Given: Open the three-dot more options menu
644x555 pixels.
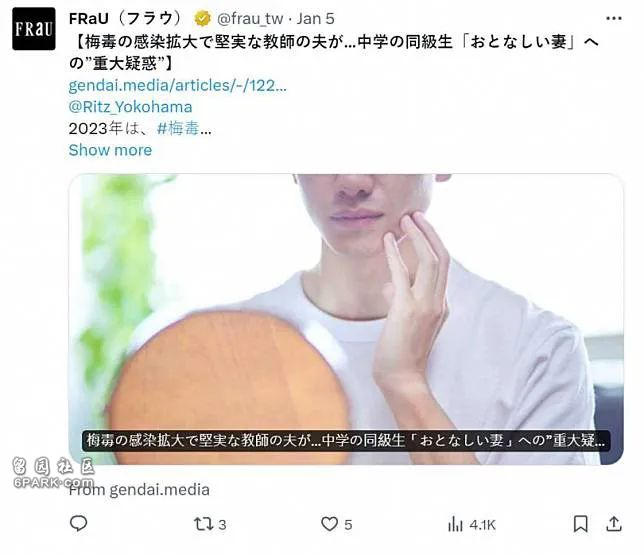Looking at the screenshot, I should (614, 18).
